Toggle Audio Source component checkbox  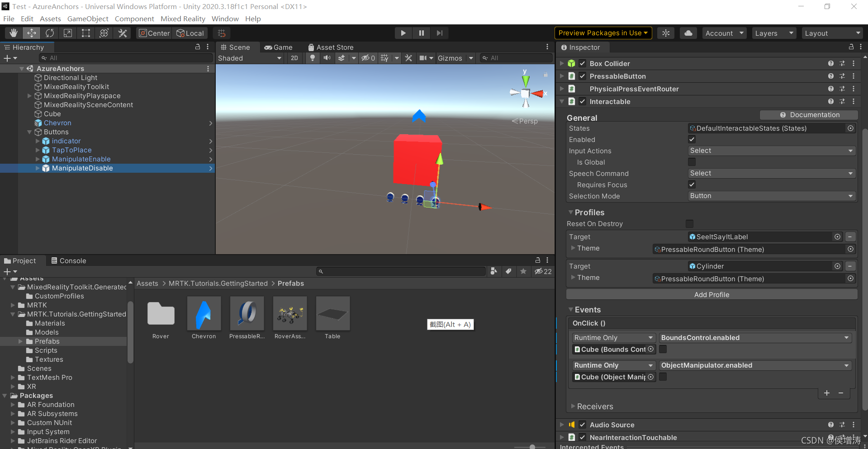(583, 425)
